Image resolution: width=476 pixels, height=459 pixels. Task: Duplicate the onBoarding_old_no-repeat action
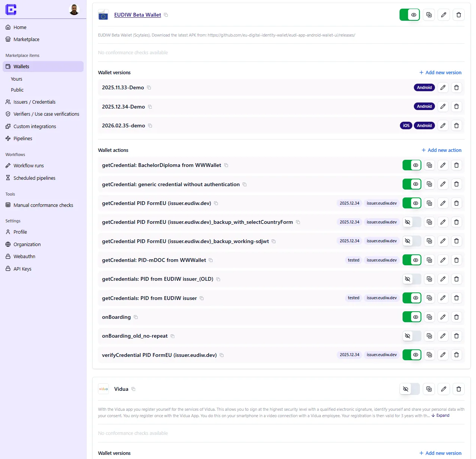429,336
